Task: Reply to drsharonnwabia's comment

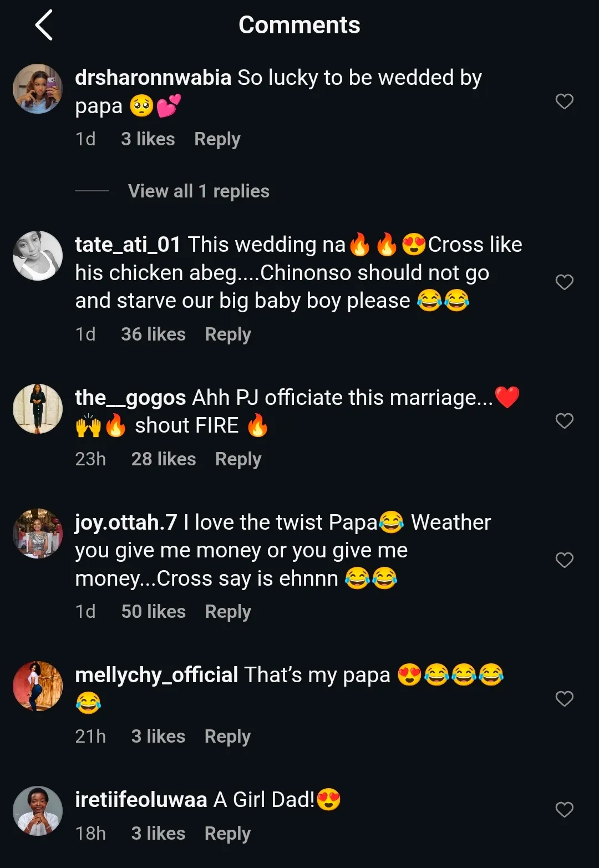Action: 217,139
